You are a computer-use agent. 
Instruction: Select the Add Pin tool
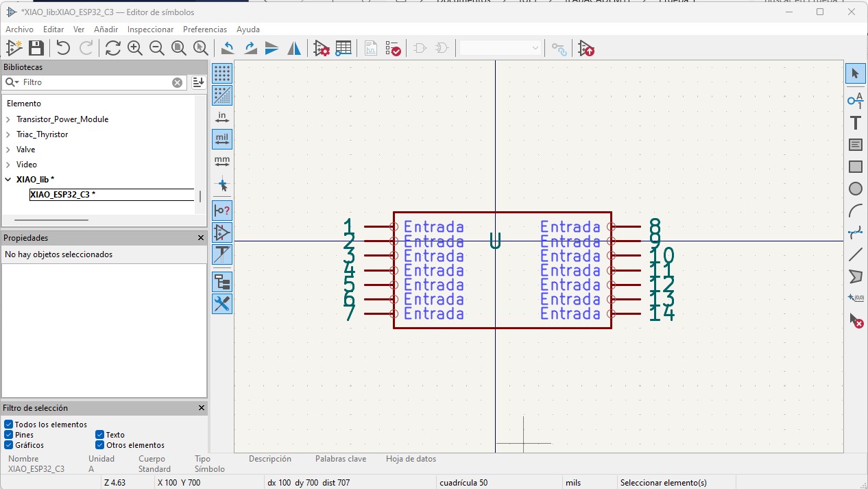[x=855, y=101]
